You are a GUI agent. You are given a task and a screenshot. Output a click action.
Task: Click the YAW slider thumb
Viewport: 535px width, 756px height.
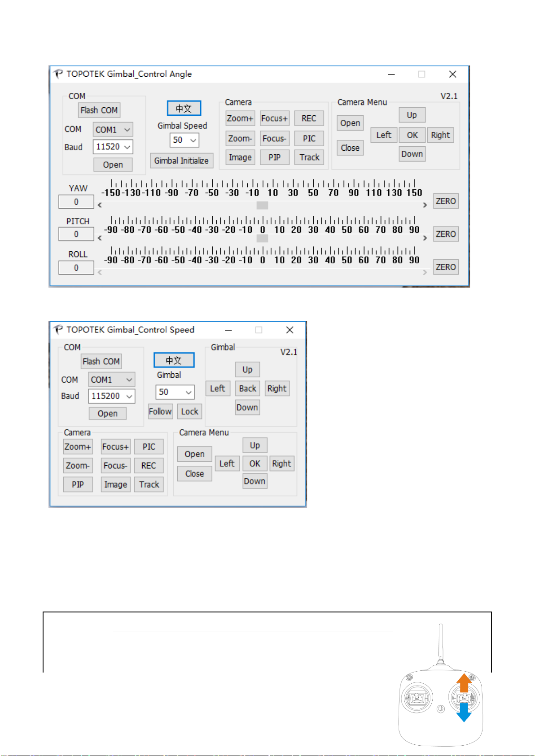point(262,205)
